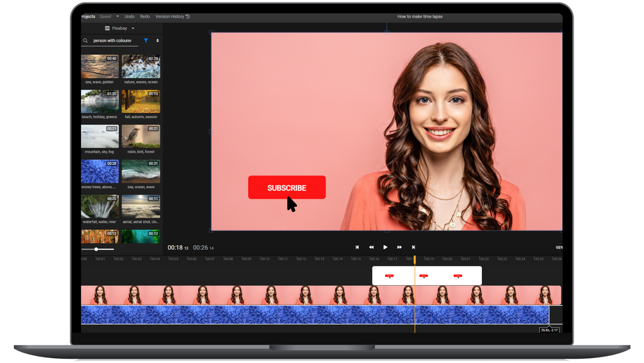Select the subscribe overlay clip on the timeline
The height and width of the screenshot is (363, 644).
point(427,275)
